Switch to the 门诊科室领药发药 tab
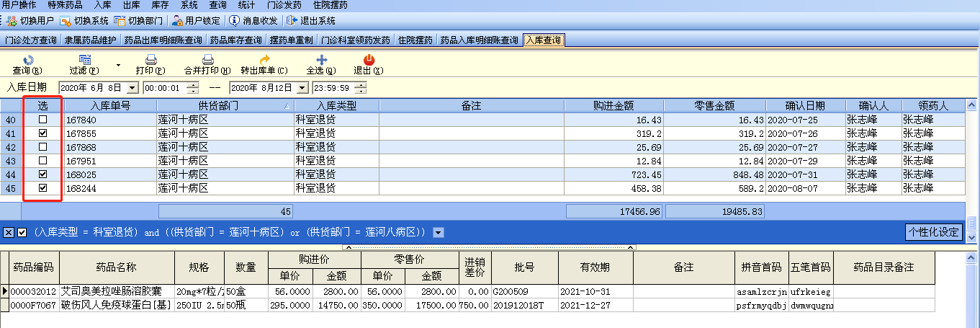Viewport: 980px width, 328px height. click(356, 40)
